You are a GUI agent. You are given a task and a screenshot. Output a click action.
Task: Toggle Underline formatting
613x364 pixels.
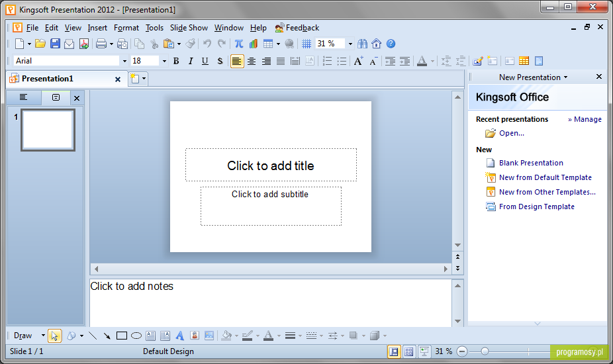point(205,61)
